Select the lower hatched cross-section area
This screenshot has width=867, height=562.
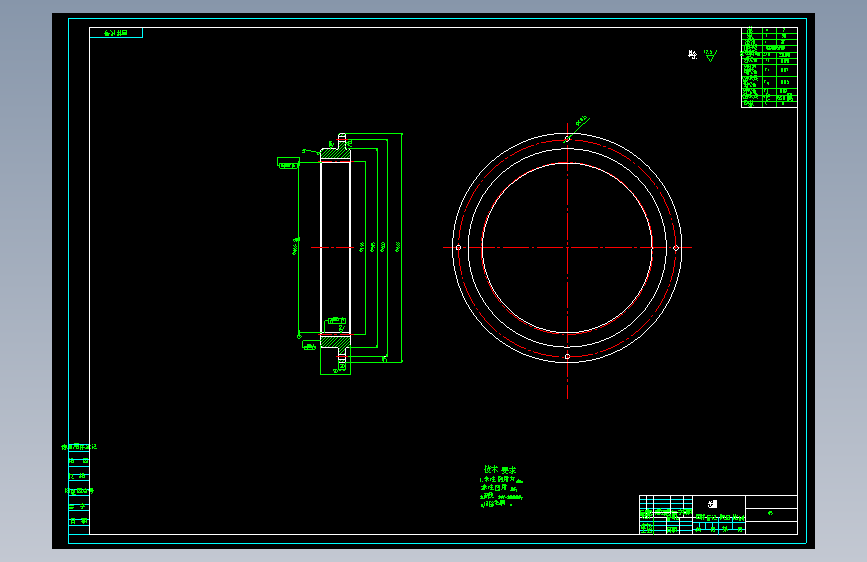coord(335,342)
